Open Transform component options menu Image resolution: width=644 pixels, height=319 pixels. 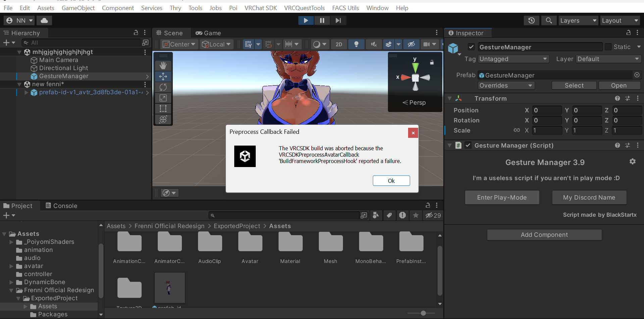tap(638, 98)
